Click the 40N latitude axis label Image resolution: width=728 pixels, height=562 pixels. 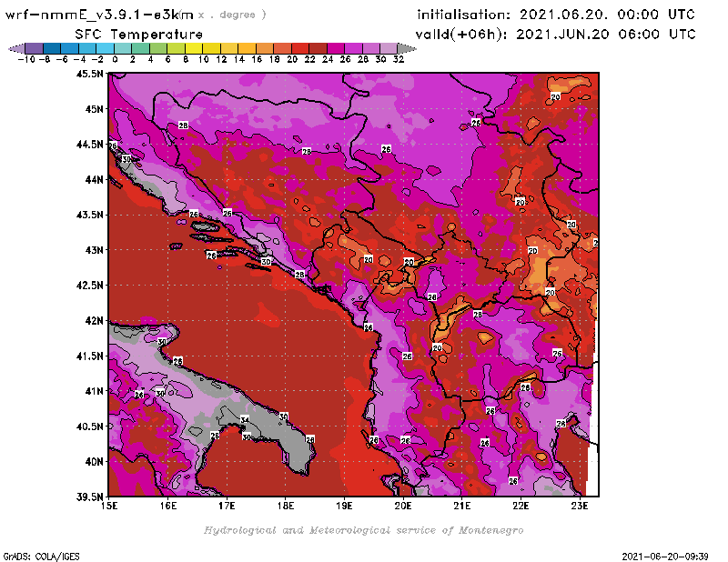click(x=94, y=462)
